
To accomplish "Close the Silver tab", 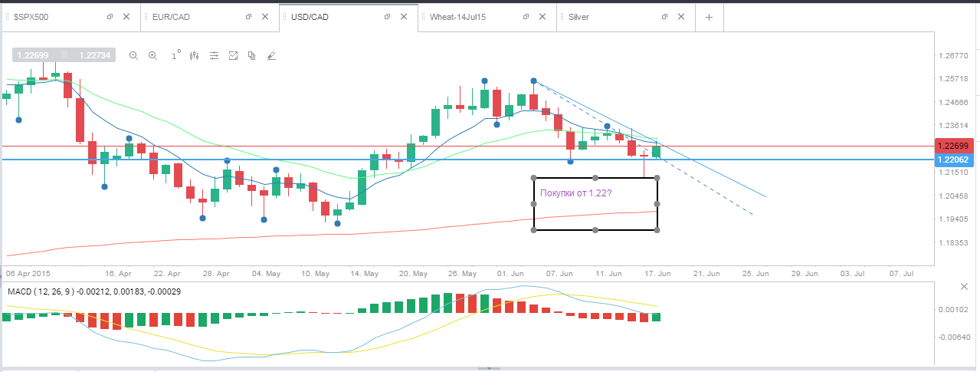I will [681, 17].
